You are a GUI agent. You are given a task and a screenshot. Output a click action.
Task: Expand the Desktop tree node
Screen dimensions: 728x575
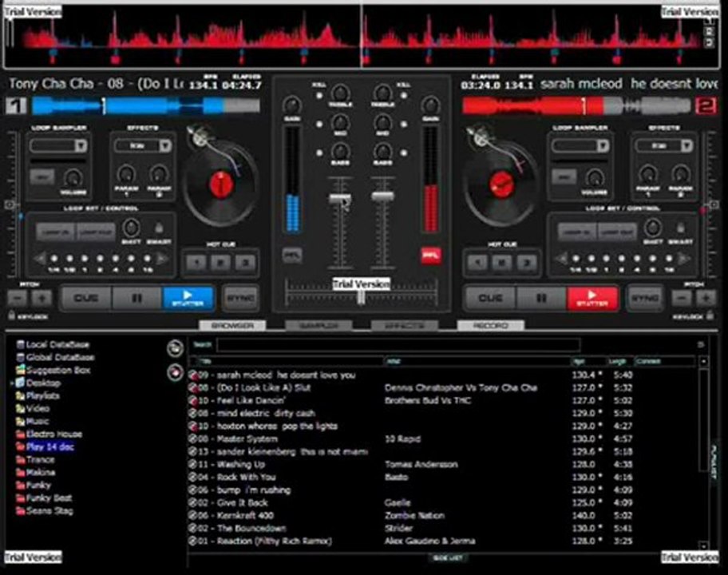point(12,383)
